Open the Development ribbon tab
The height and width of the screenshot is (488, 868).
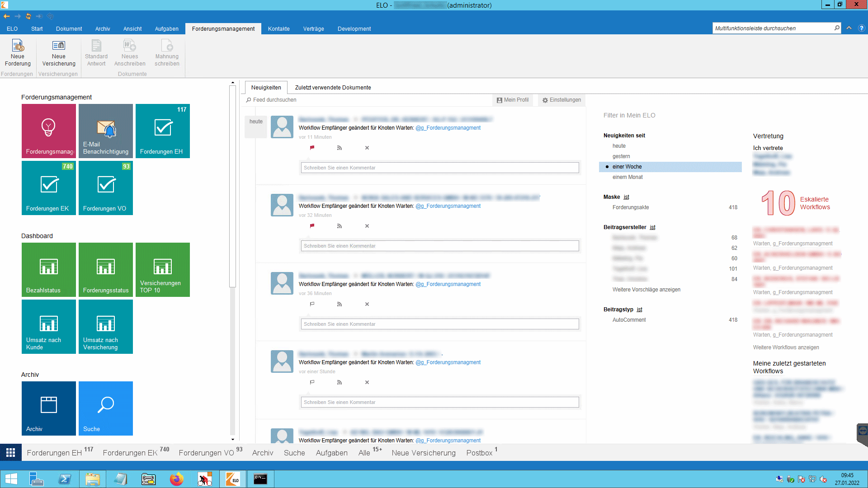pos(354,28)
